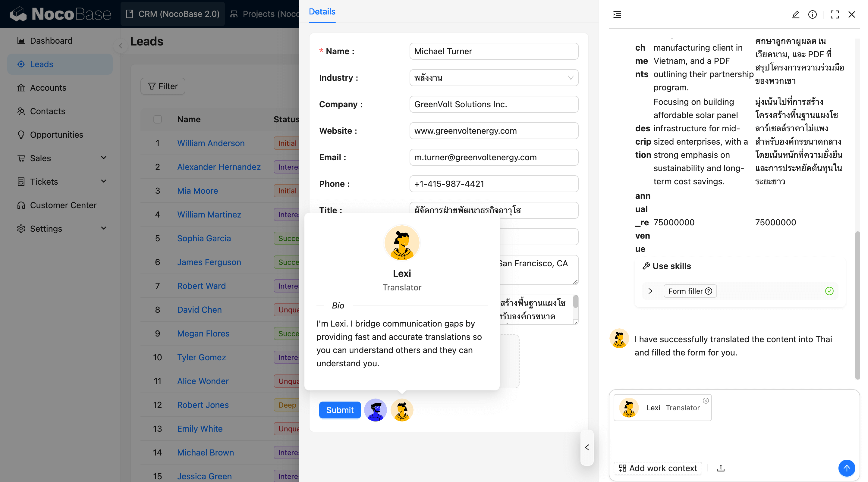This screenshot has height=482, width=868.
Task: Click the edit pencil icon in chat header
Action: coord(795,14)
